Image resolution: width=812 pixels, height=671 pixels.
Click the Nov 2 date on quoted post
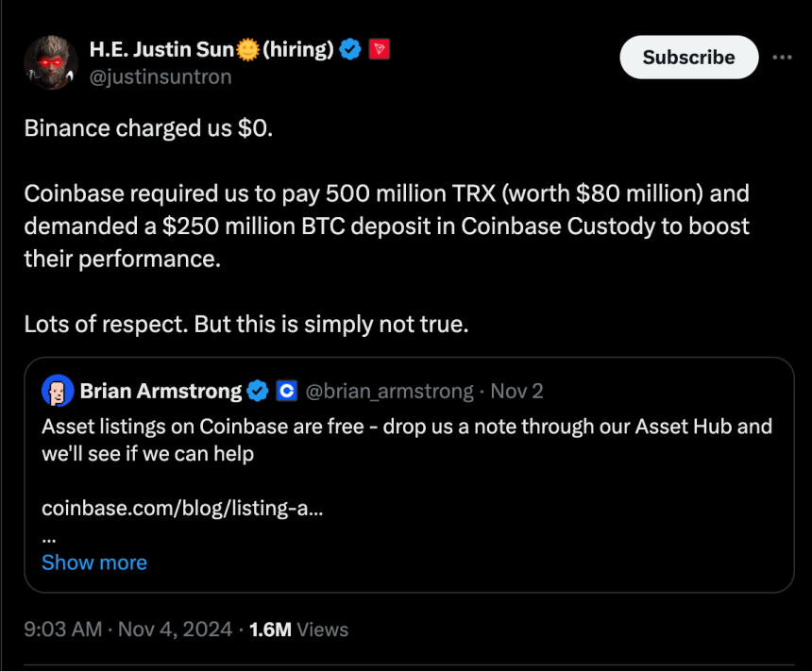click(516, 391)
